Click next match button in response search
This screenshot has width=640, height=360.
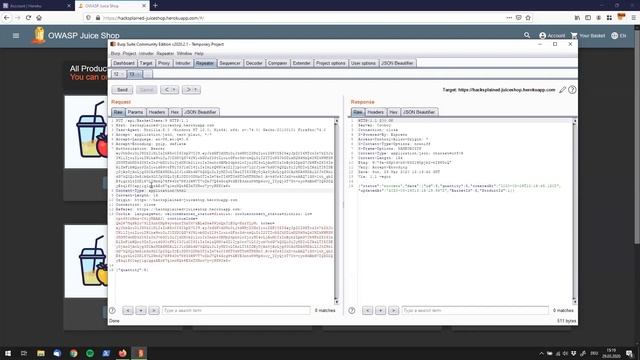tap(393, 311)
